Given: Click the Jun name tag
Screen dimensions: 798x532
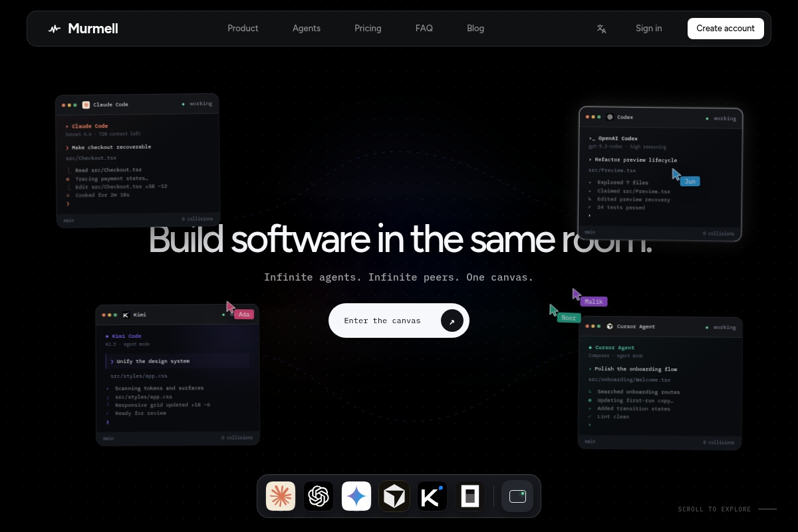Looking at the screenshot, I should point(690,182).
